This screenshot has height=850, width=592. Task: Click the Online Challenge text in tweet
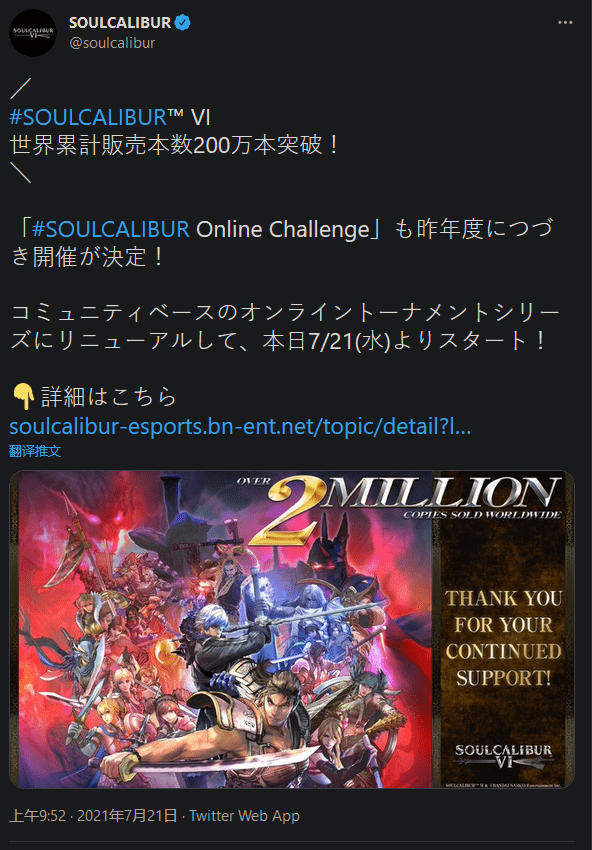[282, 230]
